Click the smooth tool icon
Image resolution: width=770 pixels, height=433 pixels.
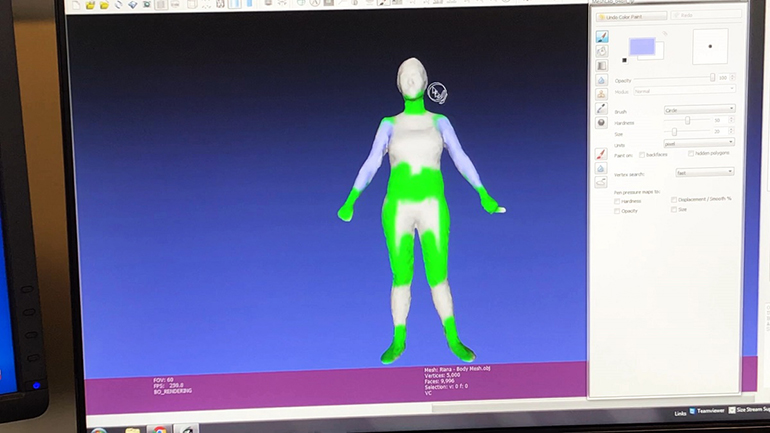pyautogui.click(x=602, y=81)
